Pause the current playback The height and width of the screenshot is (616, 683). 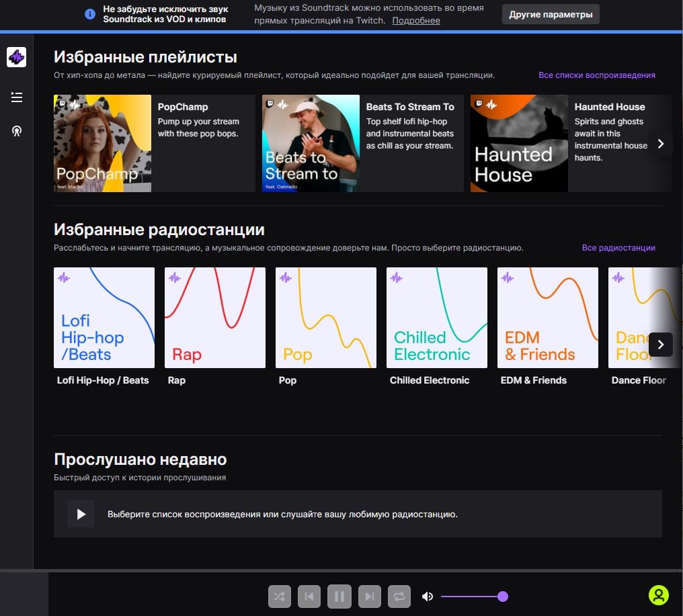339,596
